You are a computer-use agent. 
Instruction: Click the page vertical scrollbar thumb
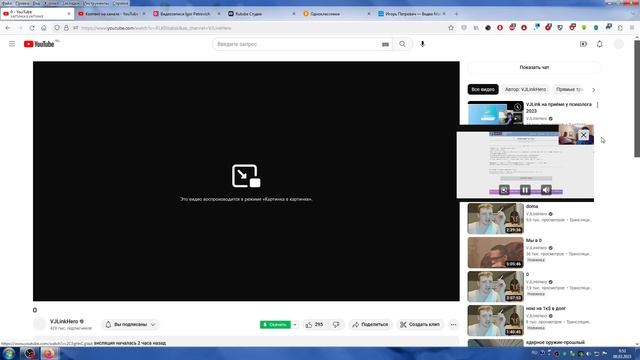[637, 98]
